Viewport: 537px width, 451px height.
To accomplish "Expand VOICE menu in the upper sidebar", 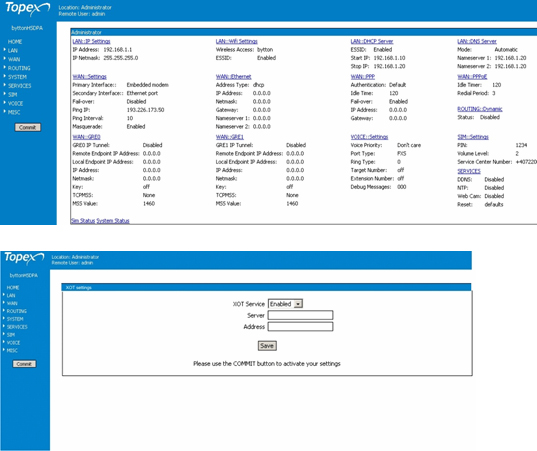I will pos(15,103).
